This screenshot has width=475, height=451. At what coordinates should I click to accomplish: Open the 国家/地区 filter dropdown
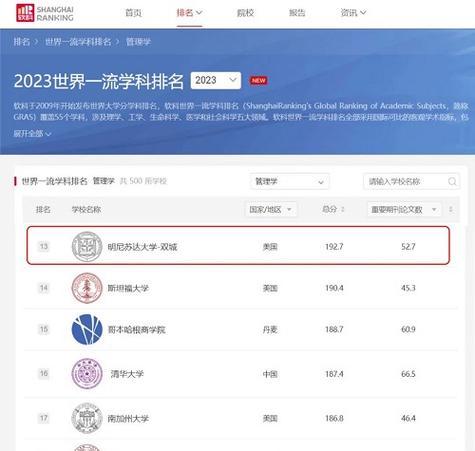click(271, 210)
